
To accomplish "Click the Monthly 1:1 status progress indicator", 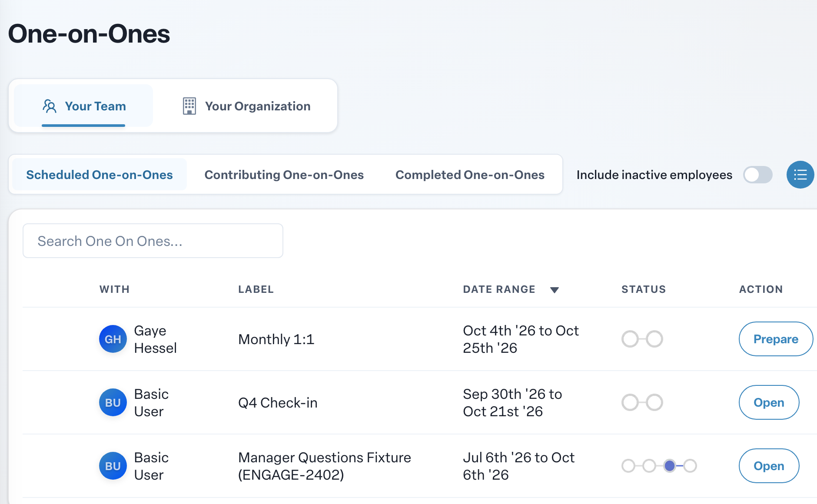I will [642, 339].
